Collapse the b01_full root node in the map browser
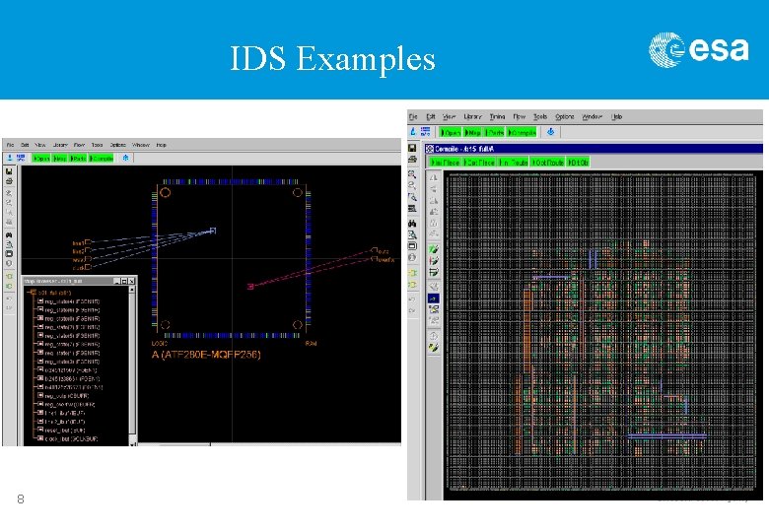Image resolution: width=769 pixels, height=532 pixels. coord(33,293)
